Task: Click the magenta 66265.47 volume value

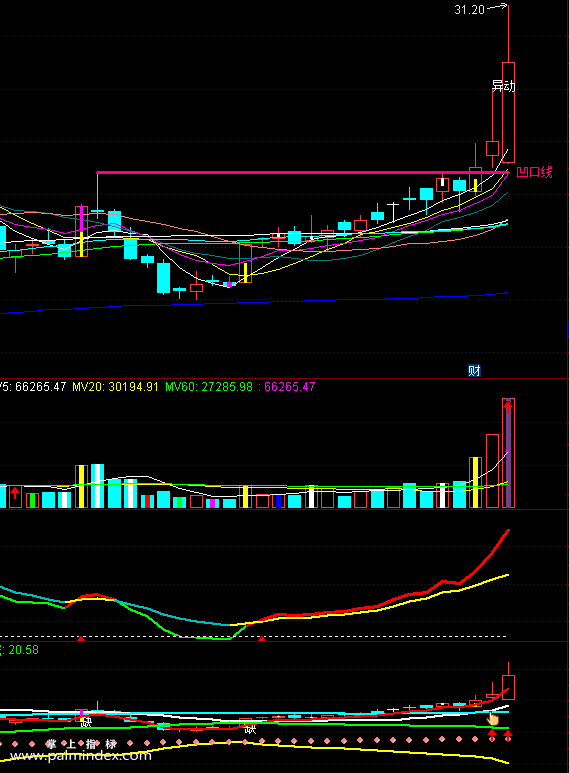Action: tap(289, 386)
